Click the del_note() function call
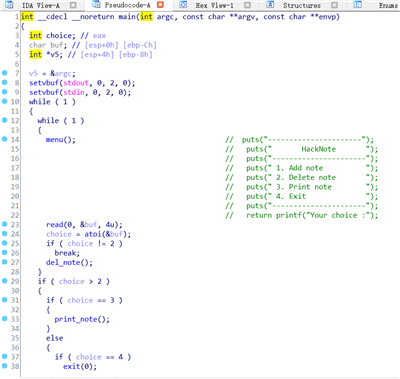The width and height of the screenshot is (400, 379). click(x=69, y=262)
